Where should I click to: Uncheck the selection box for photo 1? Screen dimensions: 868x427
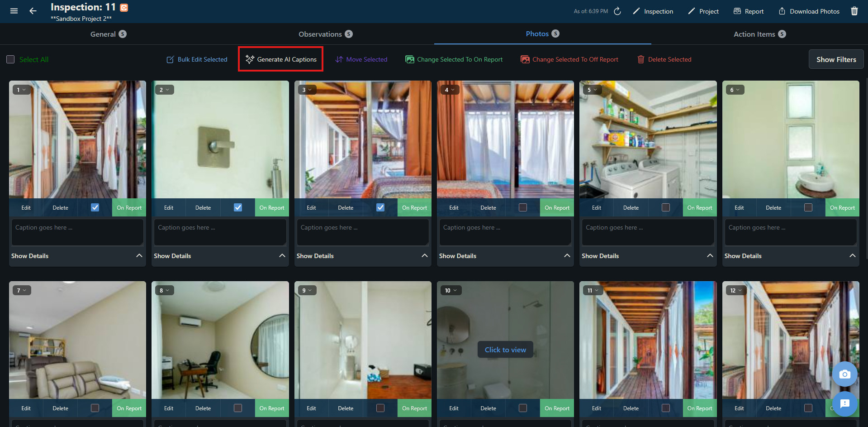(95, 207)
